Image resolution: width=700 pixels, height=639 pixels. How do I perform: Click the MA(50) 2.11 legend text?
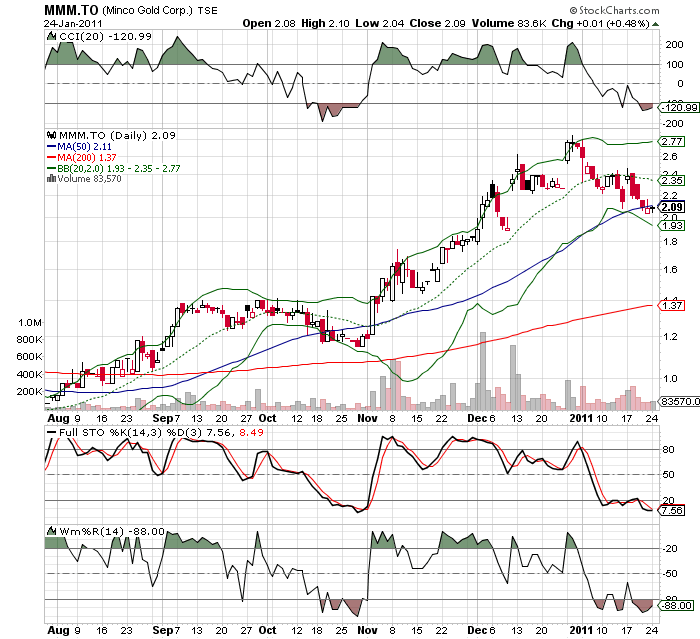click(x=84, y=146)
